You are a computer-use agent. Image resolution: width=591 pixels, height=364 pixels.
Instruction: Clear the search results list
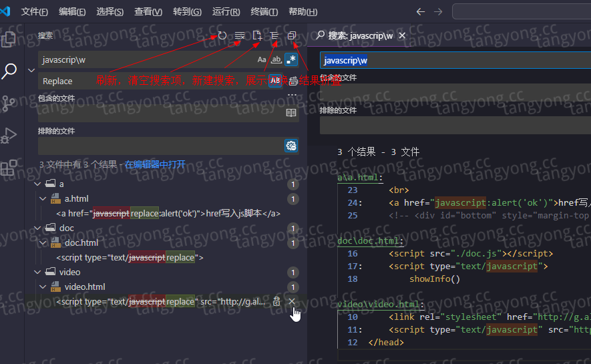point(240,35)
